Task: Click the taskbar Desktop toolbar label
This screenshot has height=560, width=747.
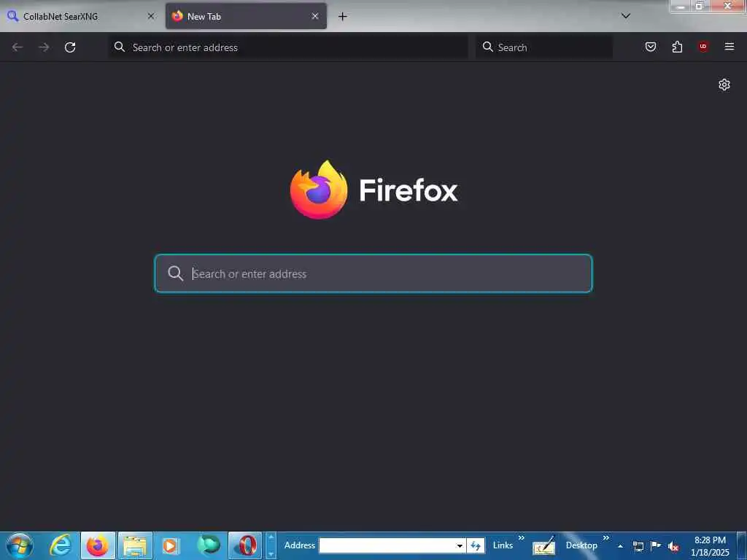Action: tap(581, 545)
